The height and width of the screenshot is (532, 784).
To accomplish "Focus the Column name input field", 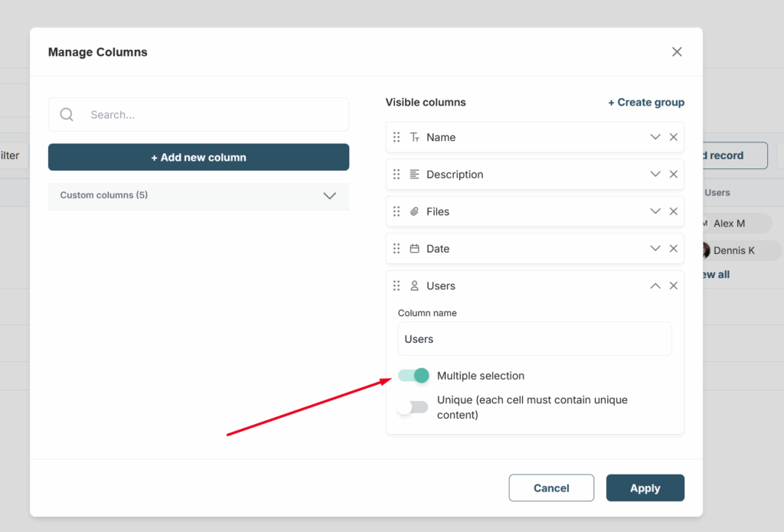I will [x=534, y=339].
